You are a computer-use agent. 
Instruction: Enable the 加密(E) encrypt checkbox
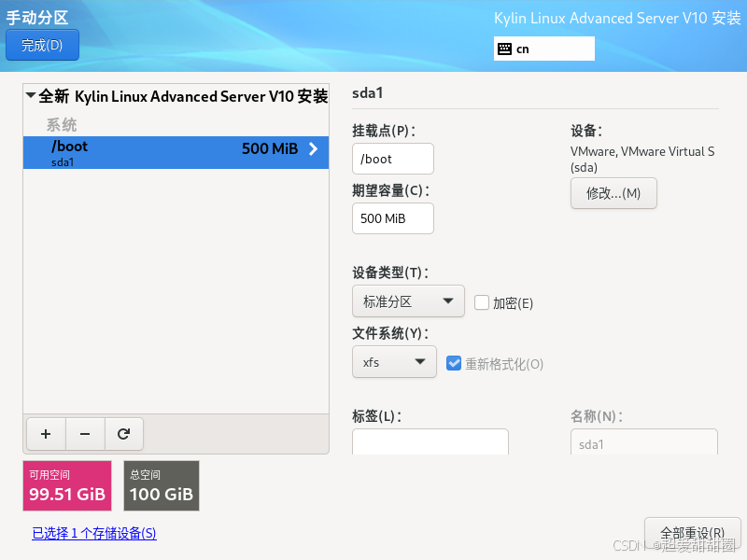(x=482, y=302)
